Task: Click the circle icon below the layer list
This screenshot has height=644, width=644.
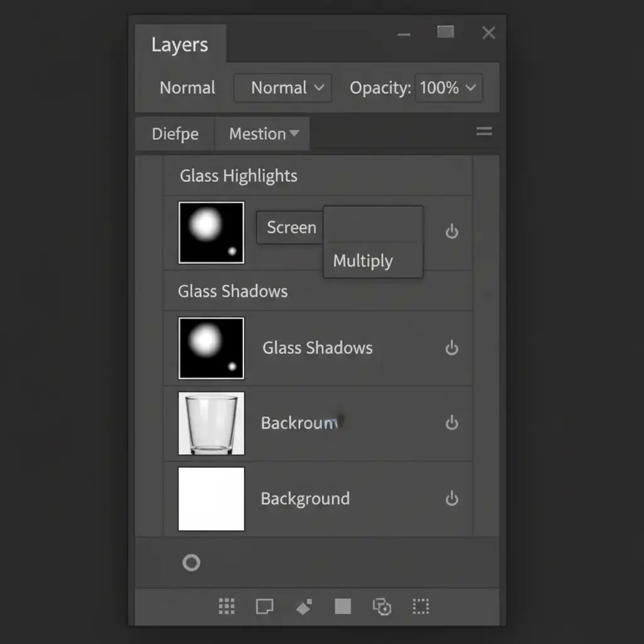Action: tap(191, 563)
